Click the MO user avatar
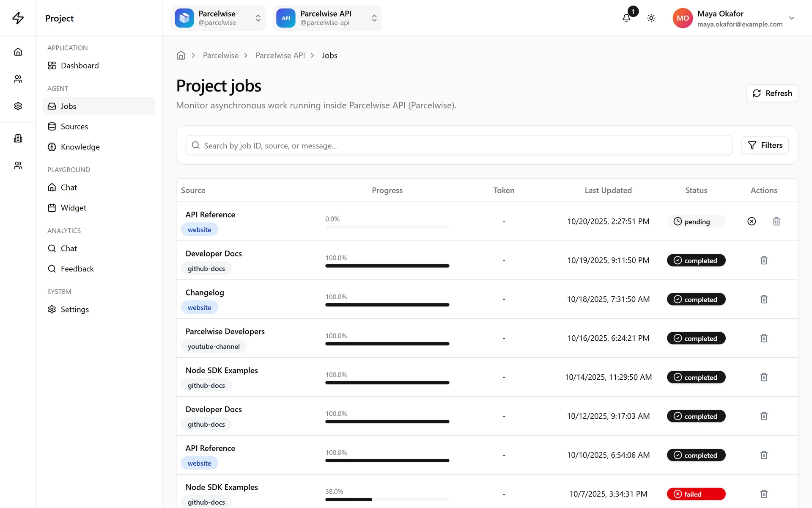Screen dimensions: 812x508 click(x=683, y=18)
